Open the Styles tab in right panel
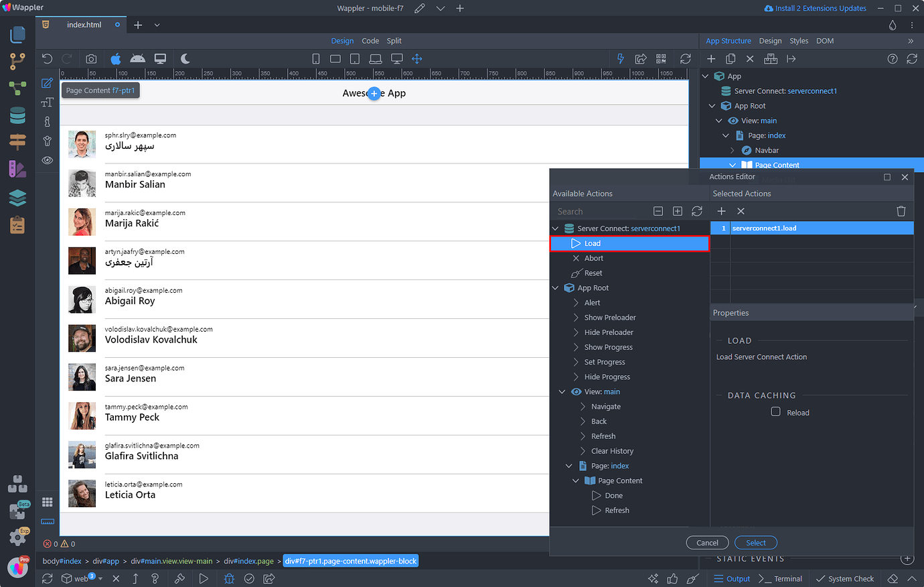The width and height of the screenshot is (924, 587). (799, 40)
